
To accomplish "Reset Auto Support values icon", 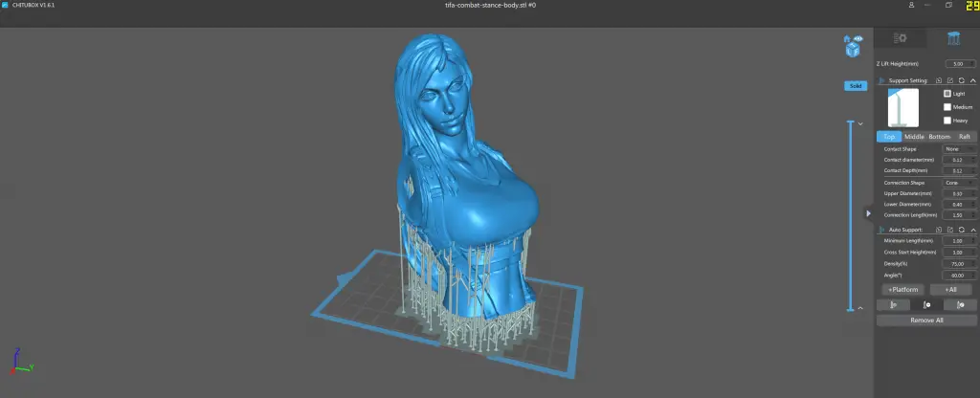I will [x=961, y=230].
